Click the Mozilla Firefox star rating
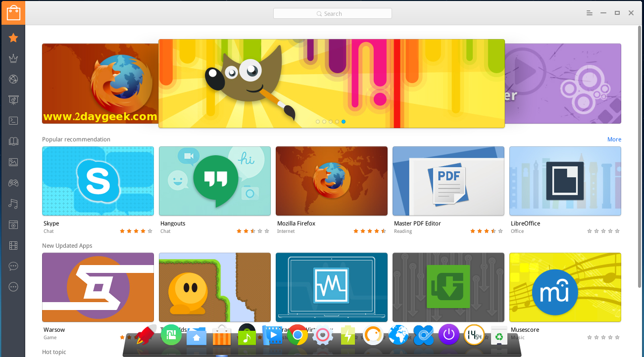Viewport: 644px width, 357px height. pos(370,231)
